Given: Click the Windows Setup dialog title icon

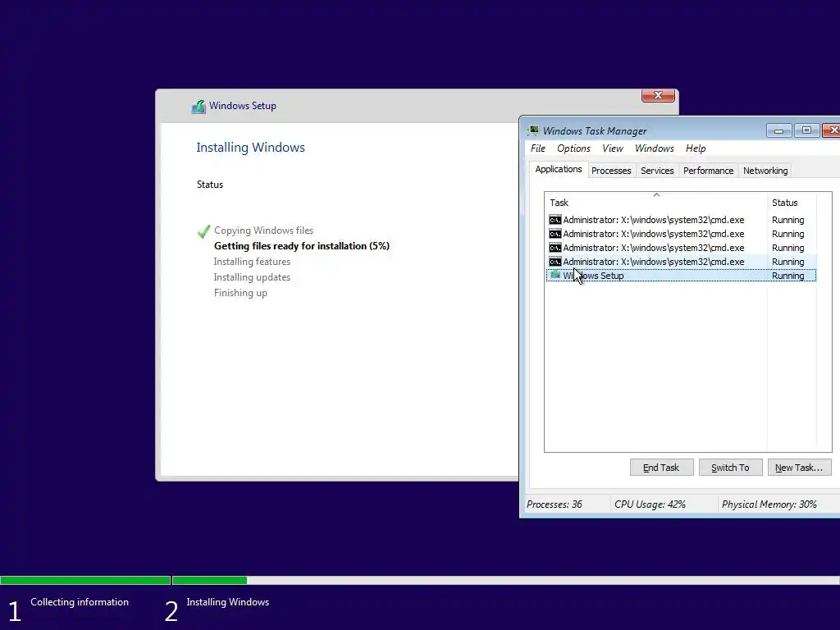Looking at the screenshot, I should coord(199,106).
